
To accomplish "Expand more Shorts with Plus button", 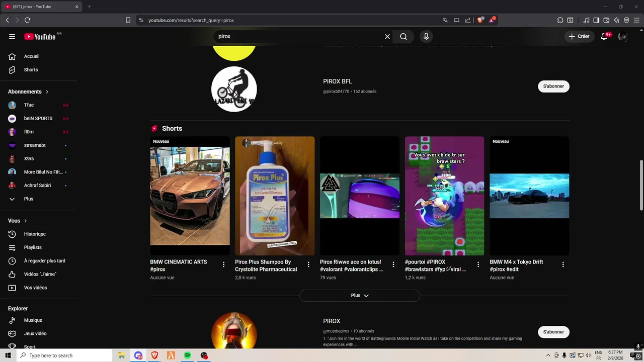I will (360, 296).
